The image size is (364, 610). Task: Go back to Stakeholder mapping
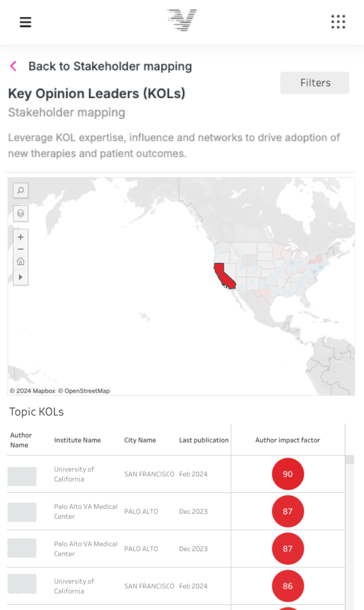(110, 66)
